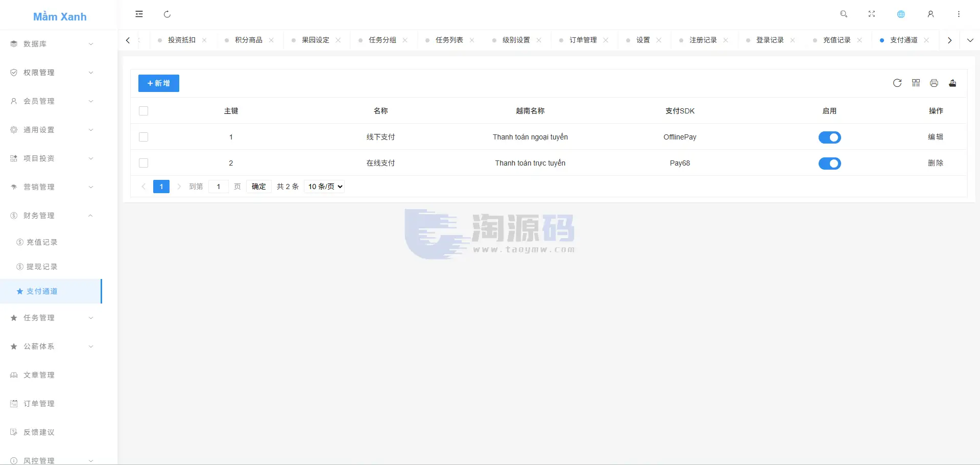Close the 充值记录 tab
Screen dimensions: 980x465
[859, 40]
